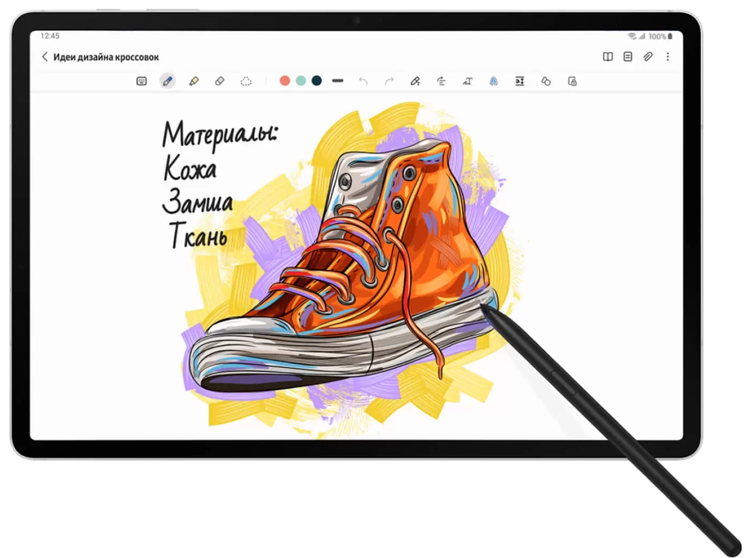Pick the coral red pen color

tap(285, 81)
